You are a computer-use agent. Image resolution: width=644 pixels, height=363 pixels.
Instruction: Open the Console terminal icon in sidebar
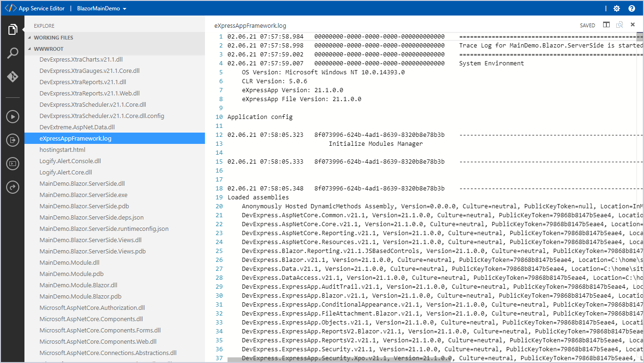point(13,164)
